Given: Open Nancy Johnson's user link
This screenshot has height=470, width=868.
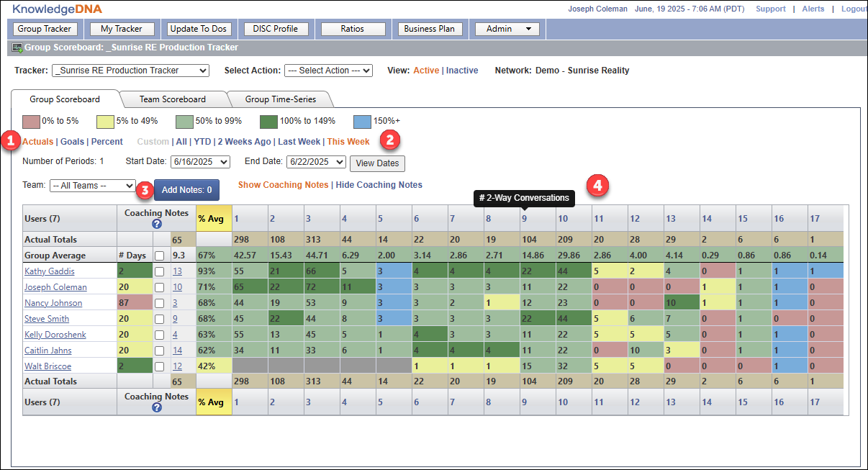Looking at the screenshot, I should coord(53,303).
